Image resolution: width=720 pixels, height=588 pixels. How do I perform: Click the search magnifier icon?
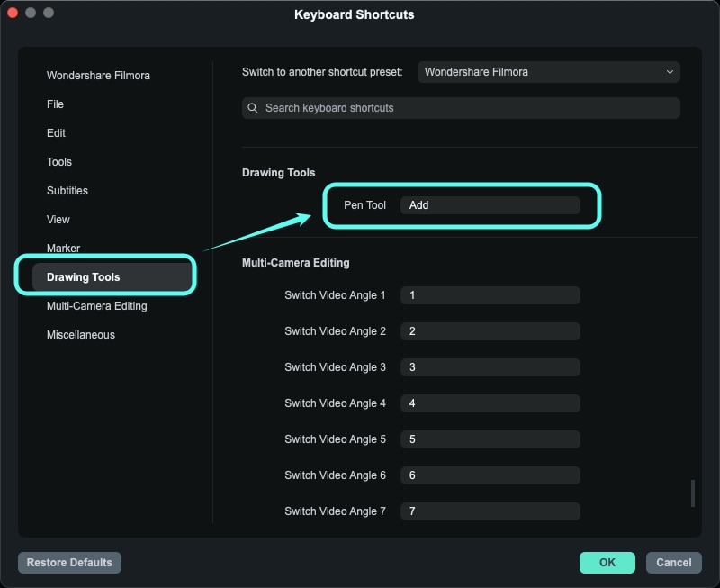coord(252,107)
